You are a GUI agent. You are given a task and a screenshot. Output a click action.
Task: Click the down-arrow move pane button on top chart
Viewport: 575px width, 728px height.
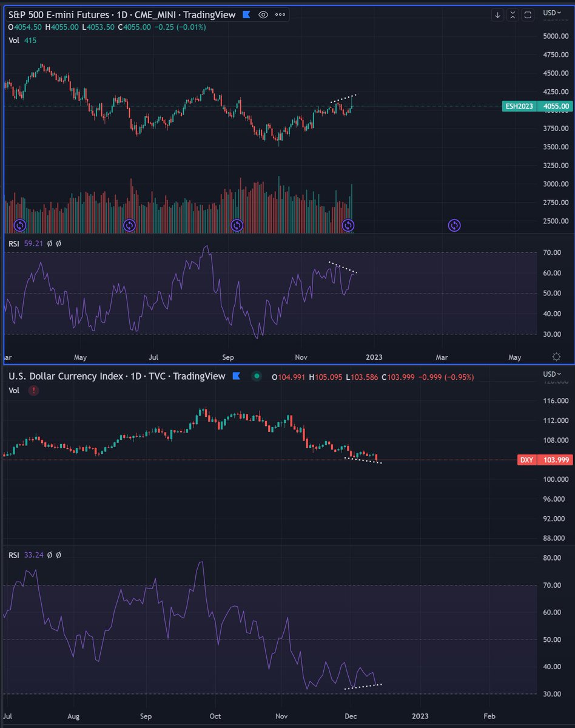tap(497, 15)
